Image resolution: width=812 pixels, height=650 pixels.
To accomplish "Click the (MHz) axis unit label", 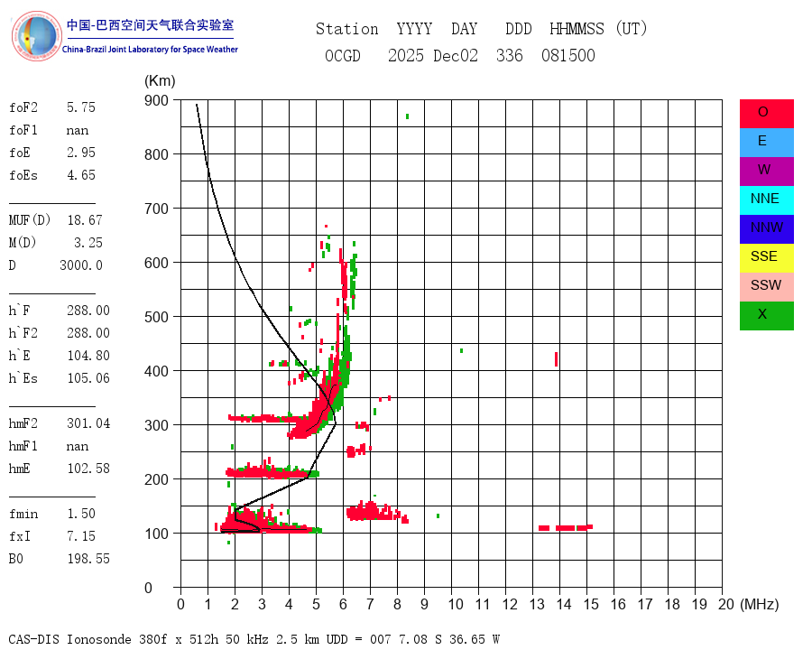I will [x=760, y=604].
